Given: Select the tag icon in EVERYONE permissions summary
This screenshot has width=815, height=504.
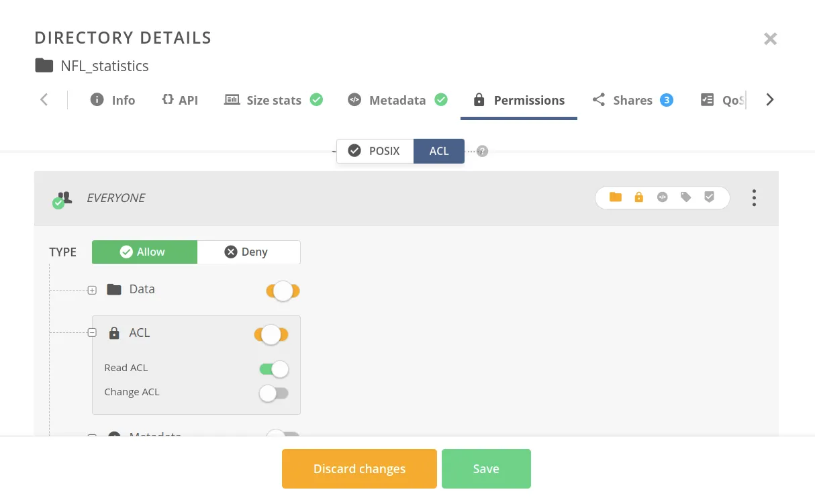Looking at the screenshot, I should point(685,197).
